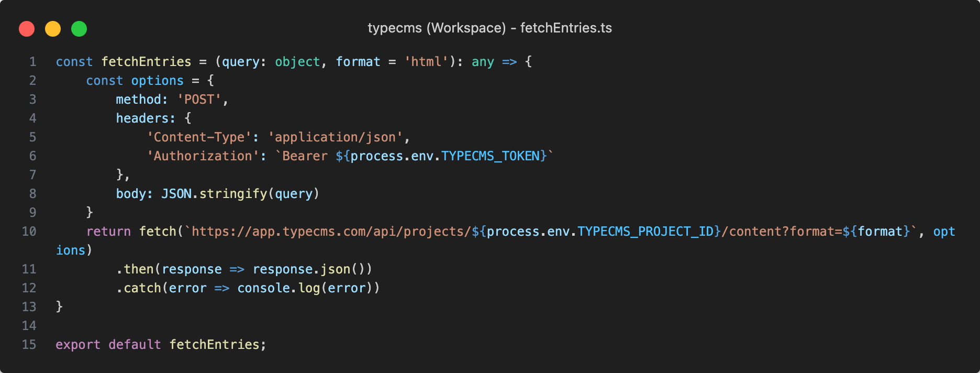This screenshot has width=980, height=373.
Task: Click the 'options' variable on line 2
Action: pyautogui.click(x=158, y=81)
